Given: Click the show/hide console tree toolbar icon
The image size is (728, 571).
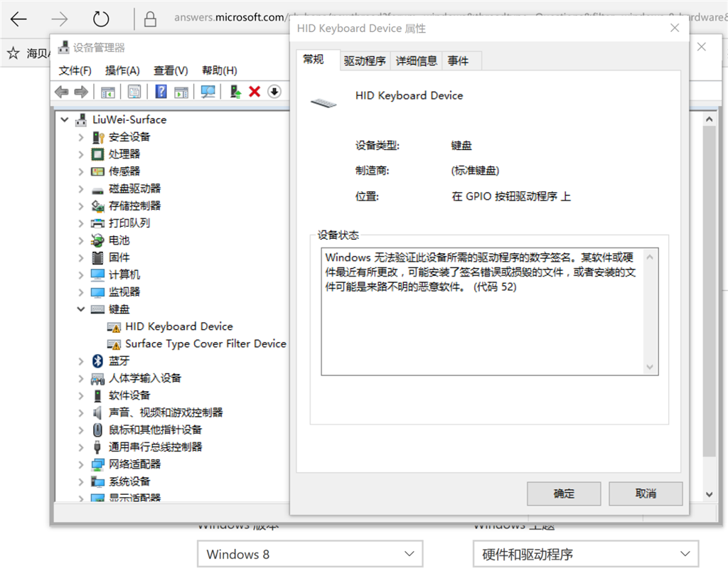Looking at the screenshot, I should (x=108, y=92).
